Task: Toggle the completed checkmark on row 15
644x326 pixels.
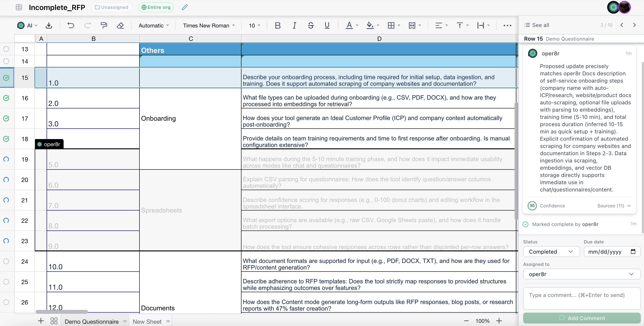Action: pos(7,78)
